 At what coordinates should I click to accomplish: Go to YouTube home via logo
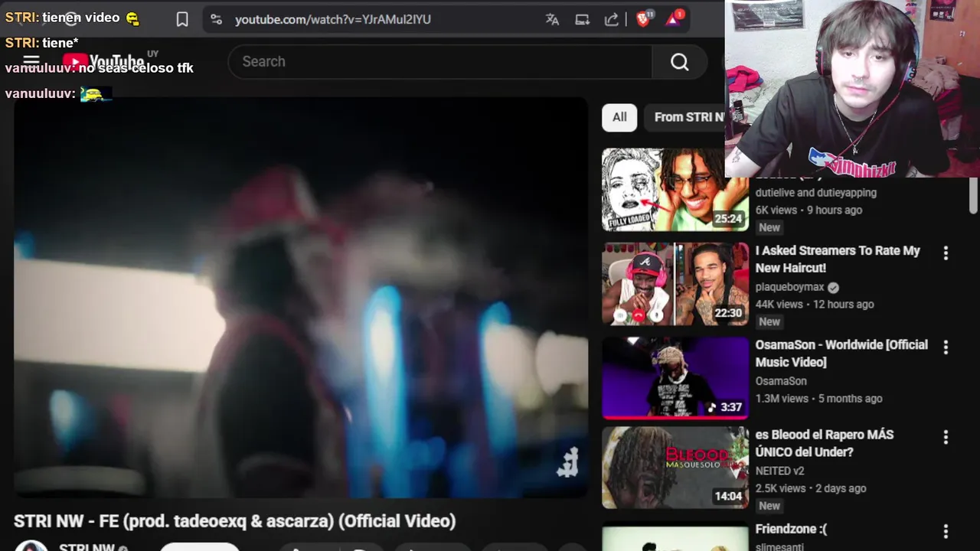(x=103, y=61)
